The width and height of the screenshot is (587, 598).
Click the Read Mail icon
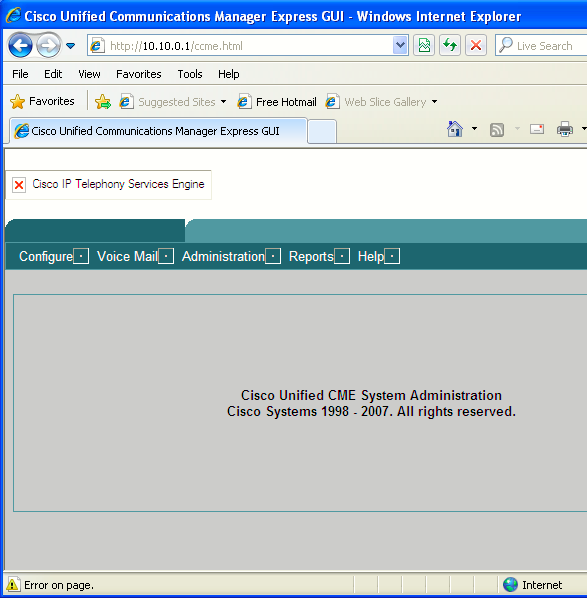(x=537, y=129)
